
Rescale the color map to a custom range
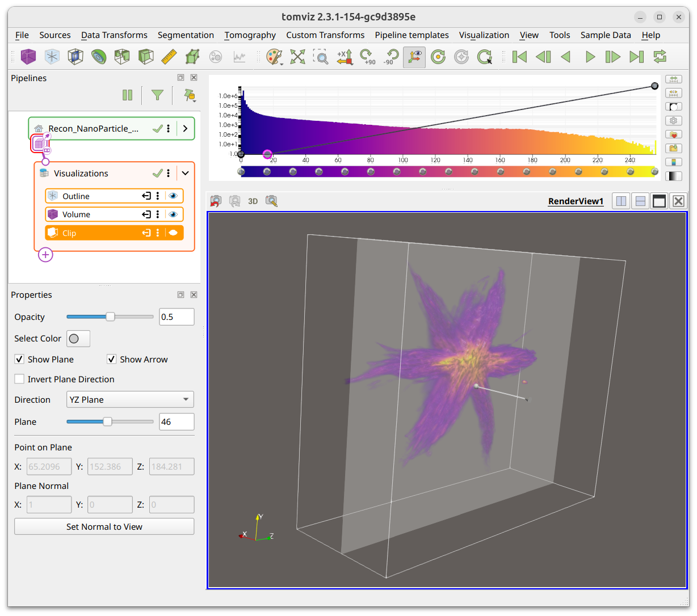click(x=673, y=92)
